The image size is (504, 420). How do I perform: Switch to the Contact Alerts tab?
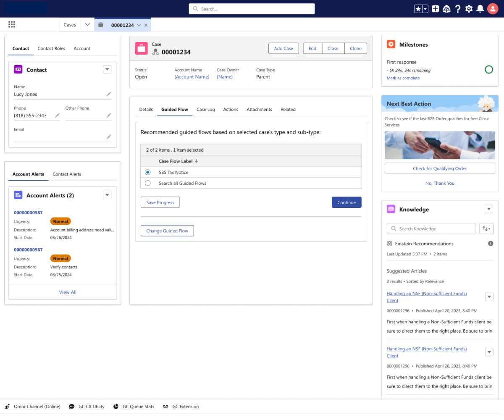67,174
